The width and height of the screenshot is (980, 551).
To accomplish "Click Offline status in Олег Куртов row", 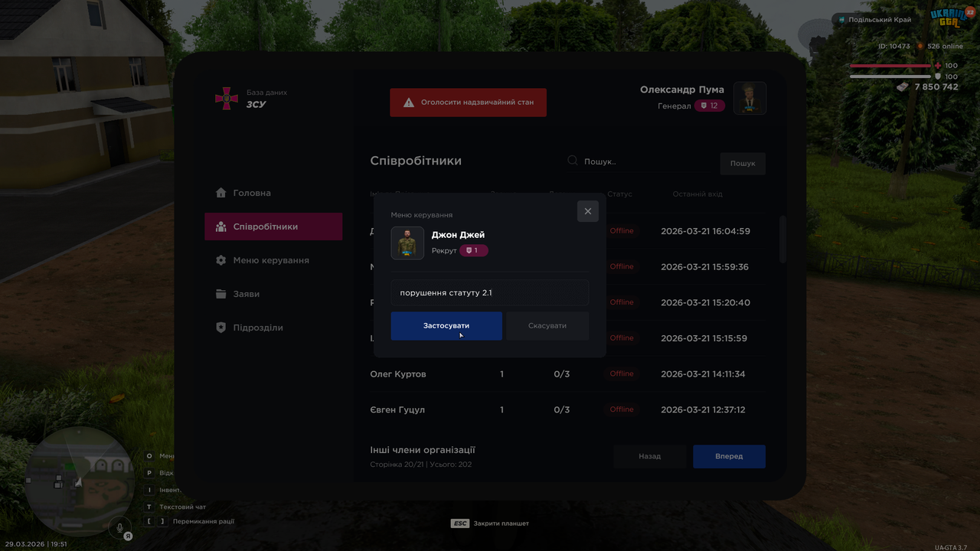I will click(622, 373).
